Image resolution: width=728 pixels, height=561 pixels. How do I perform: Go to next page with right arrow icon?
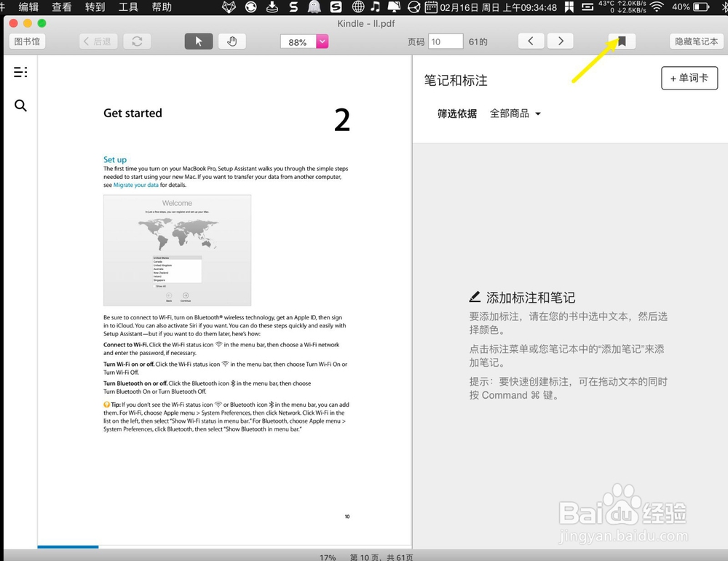point(560,41)
